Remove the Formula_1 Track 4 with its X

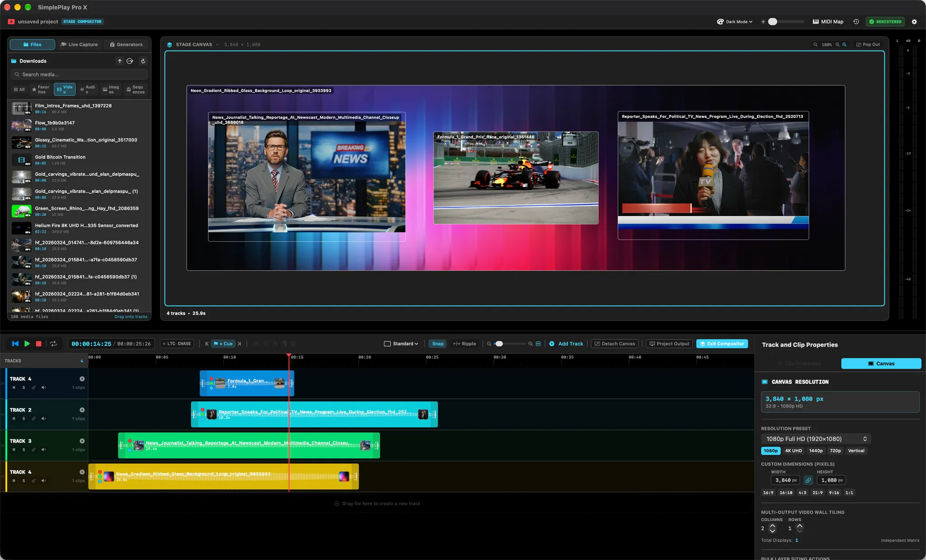click(x=82, y=379)
